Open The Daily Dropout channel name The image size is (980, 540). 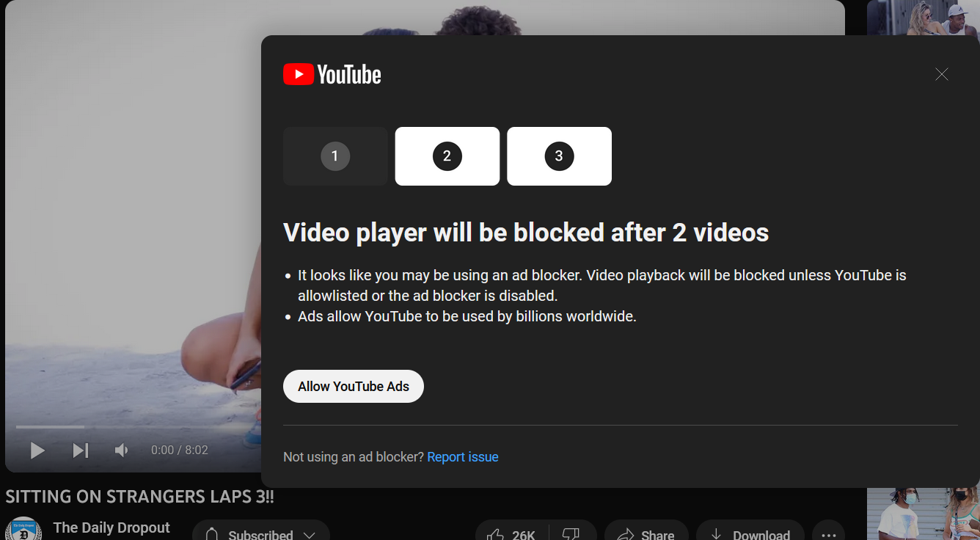[x=111, y=528]
